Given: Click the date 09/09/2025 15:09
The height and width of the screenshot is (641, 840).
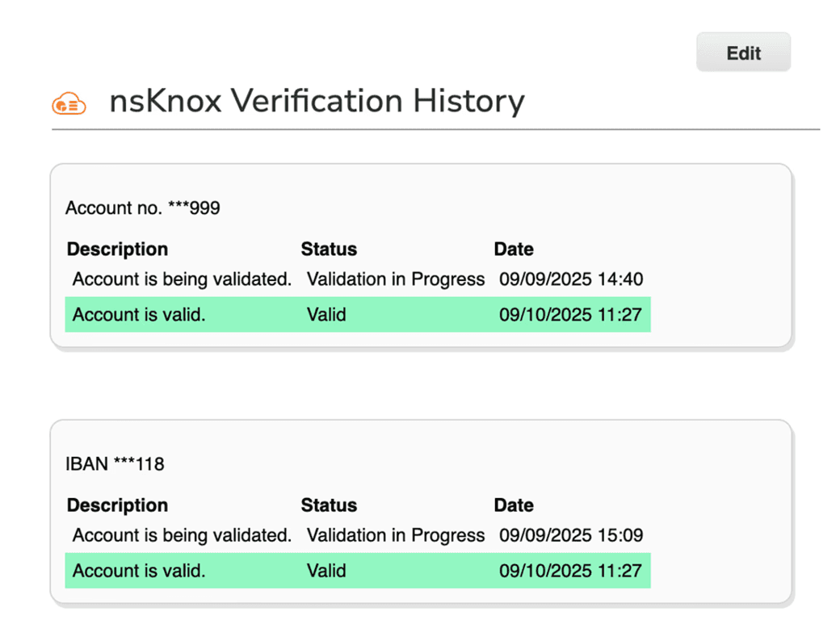Looking at the screenshot, I should (x=571, y=535).
